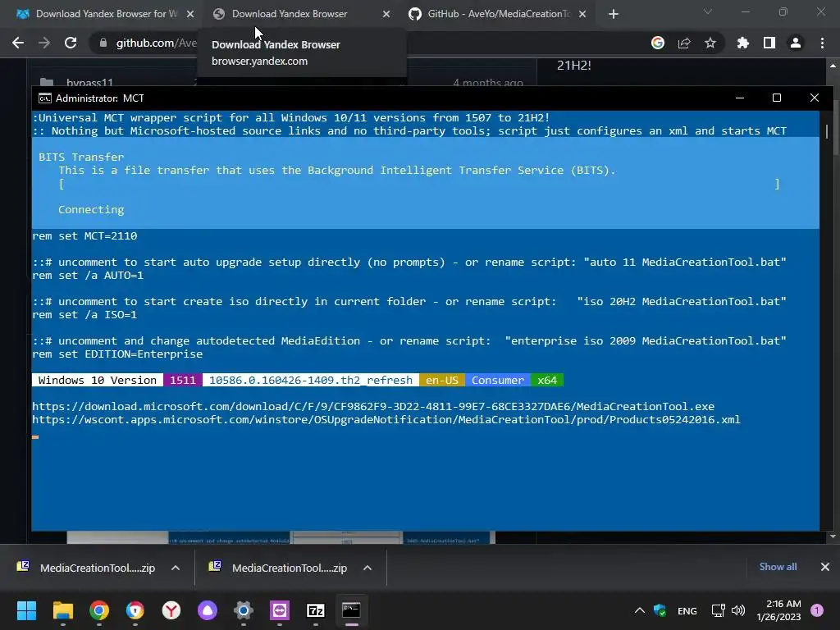Expand options for first MediaCreationTool zip
The image size is (840, 630).
coord(176,568)
